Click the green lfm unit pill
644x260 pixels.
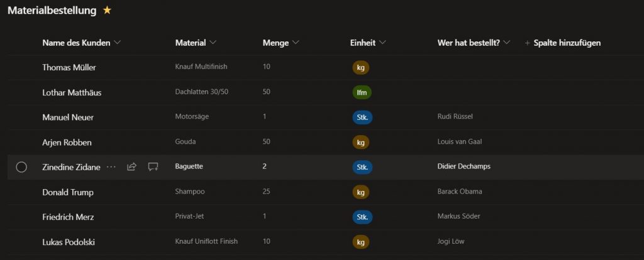click(362, 92)
